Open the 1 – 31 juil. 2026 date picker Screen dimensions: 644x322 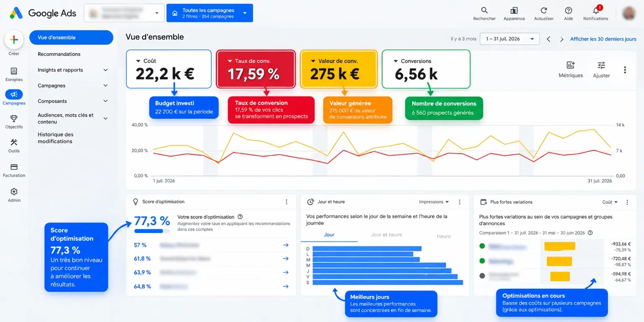coord(509,39)
